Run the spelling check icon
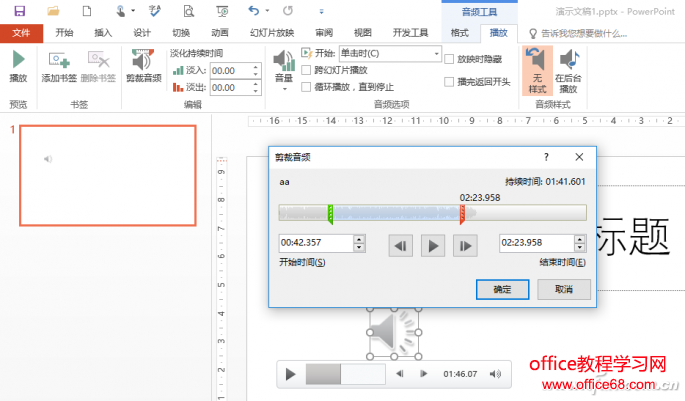Viewport: 685px width, 401px height. [155, 11]
